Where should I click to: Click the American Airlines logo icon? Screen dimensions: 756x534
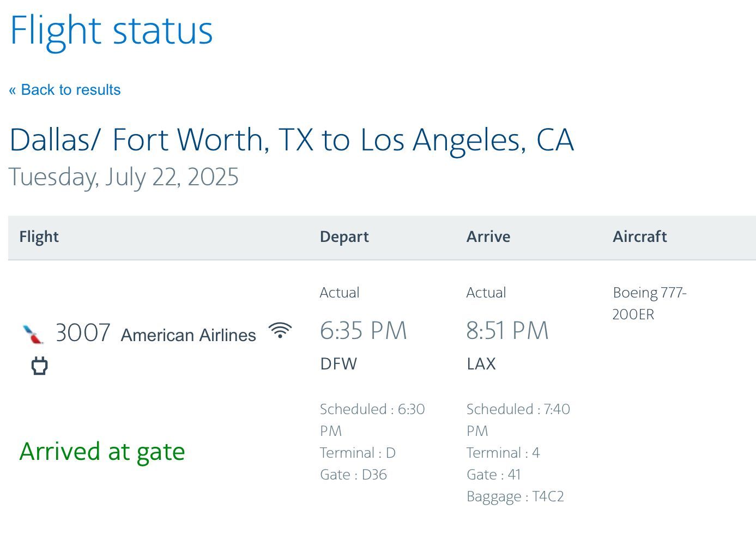pos(34,334)
